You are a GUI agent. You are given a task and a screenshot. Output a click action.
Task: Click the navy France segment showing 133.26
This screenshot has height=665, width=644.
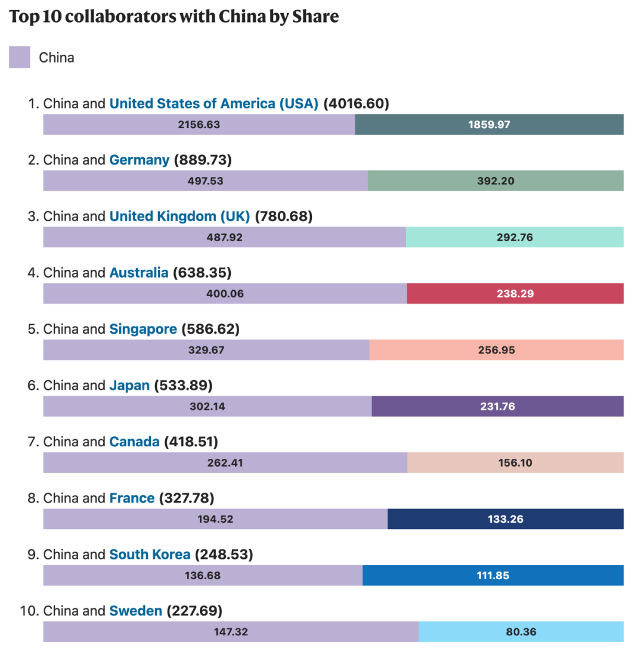[x=506, y=519]
